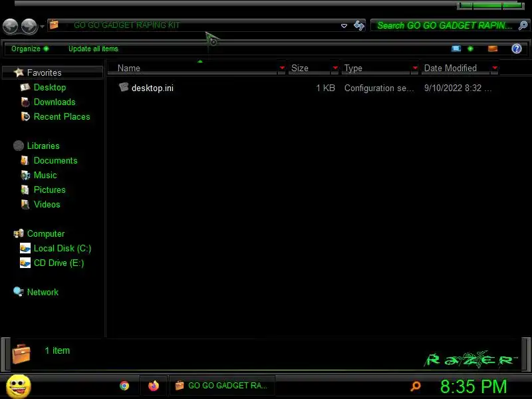Click the Favorites star icon
The width and height of the screenshot is (532, 399).
coord(19,72)
